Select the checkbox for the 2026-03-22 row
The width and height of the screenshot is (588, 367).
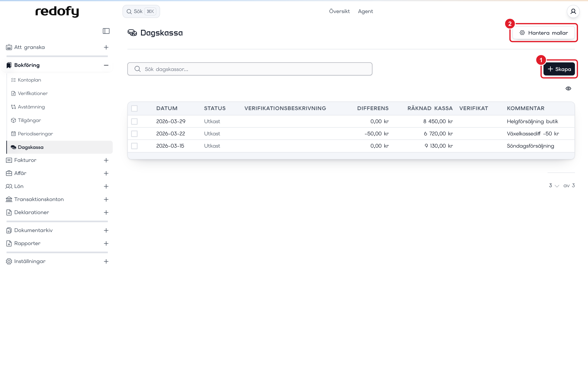click(x=134, y=134)
